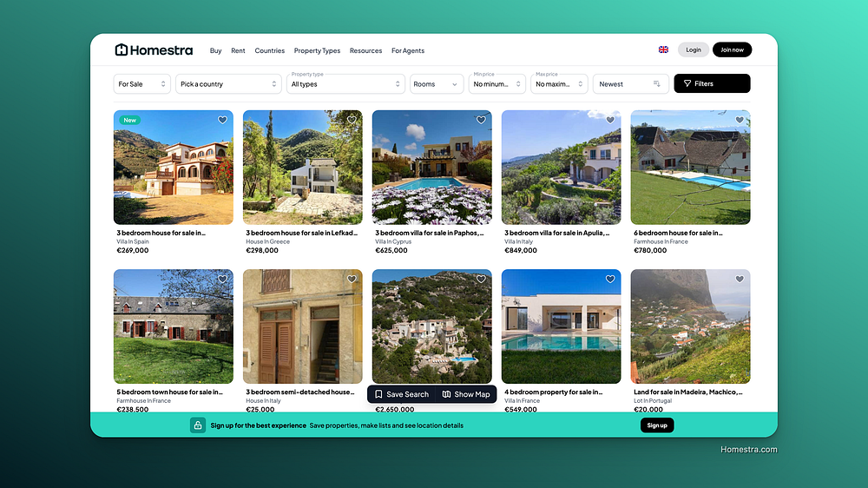Click the Sign up banner button
Screen dimensions: 868x488
[x=657, y=425]
